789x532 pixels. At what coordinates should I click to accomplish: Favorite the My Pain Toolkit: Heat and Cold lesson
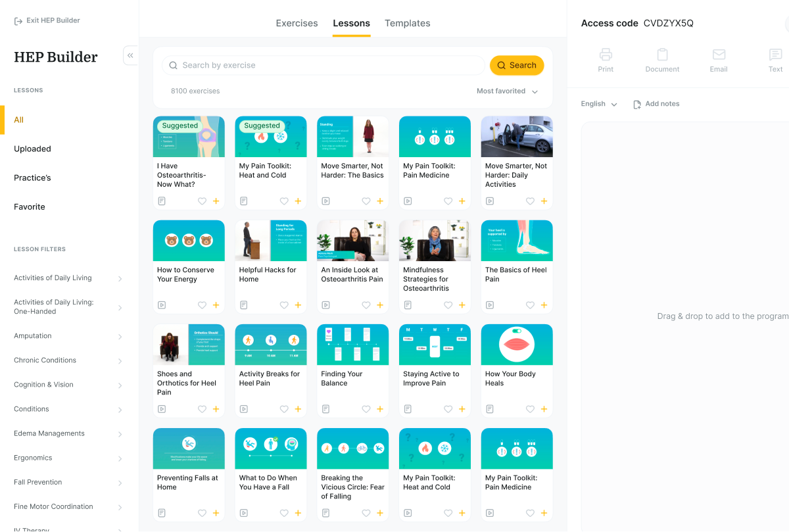tap(283, 201)
